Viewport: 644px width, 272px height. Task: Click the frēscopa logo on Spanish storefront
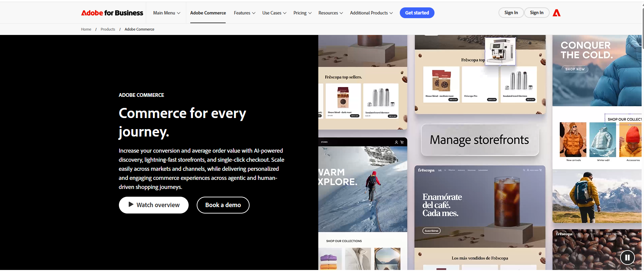[426, 170]
